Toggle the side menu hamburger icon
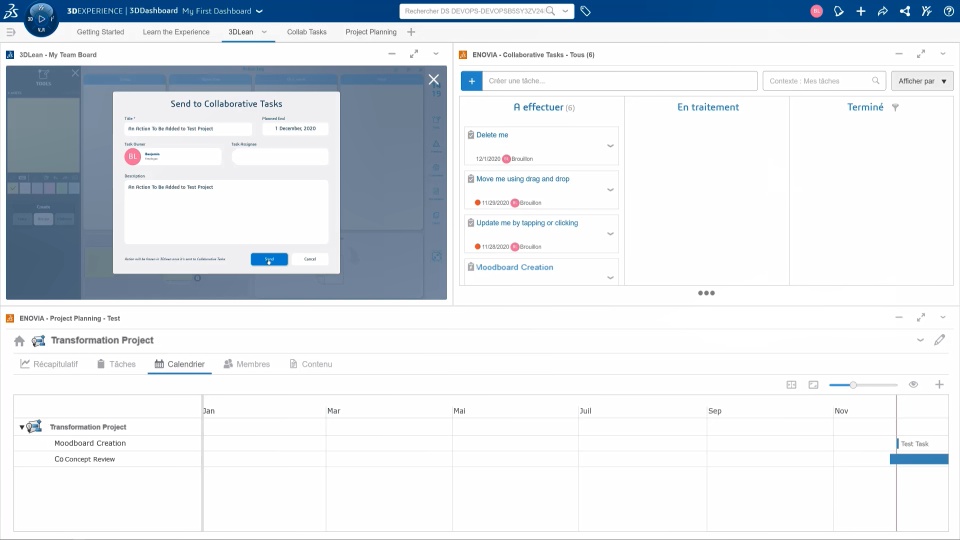Image resolution: width=960 pixels, height=540 pixels. tap(10, 32)
